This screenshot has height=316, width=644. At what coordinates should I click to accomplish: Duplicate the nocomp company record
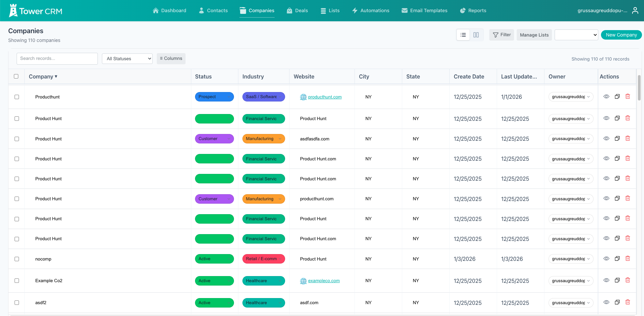pyautogui.click(x=617, y=258)
